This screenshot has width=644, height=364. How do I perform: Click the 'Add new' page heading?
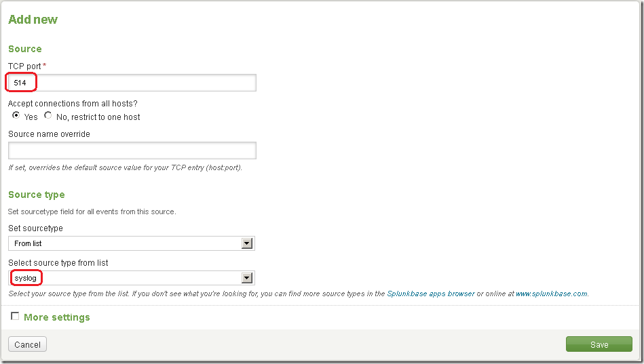[33, 20]
